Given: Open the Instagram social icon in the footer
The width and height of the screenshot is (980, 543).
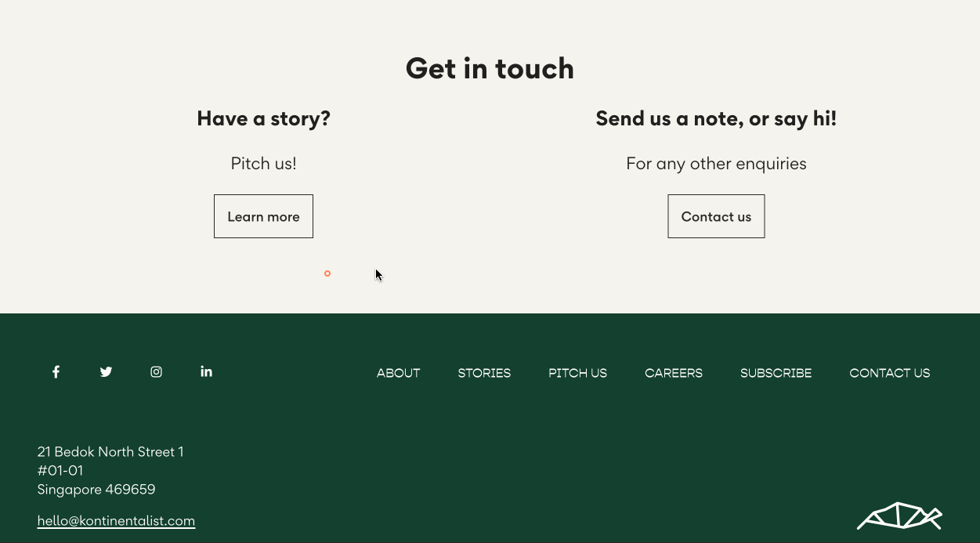Looking at the screenshot, I should click(x=156, y=371).
